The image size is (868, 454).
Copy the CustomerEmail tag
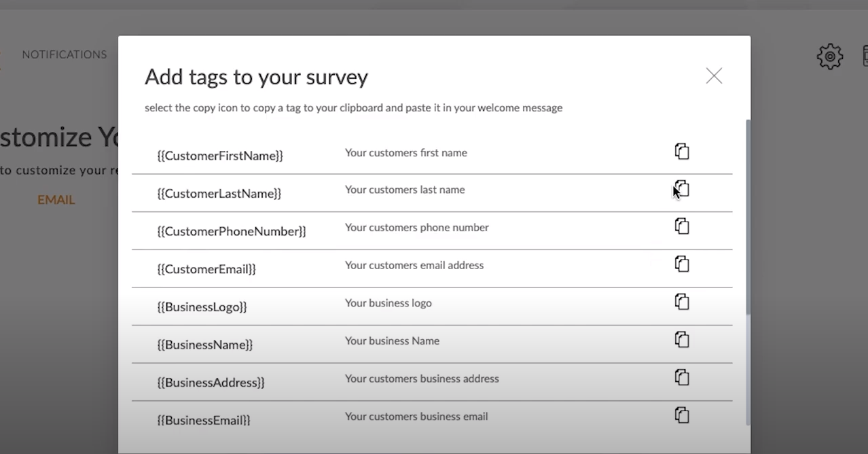(x=682, y=264)
